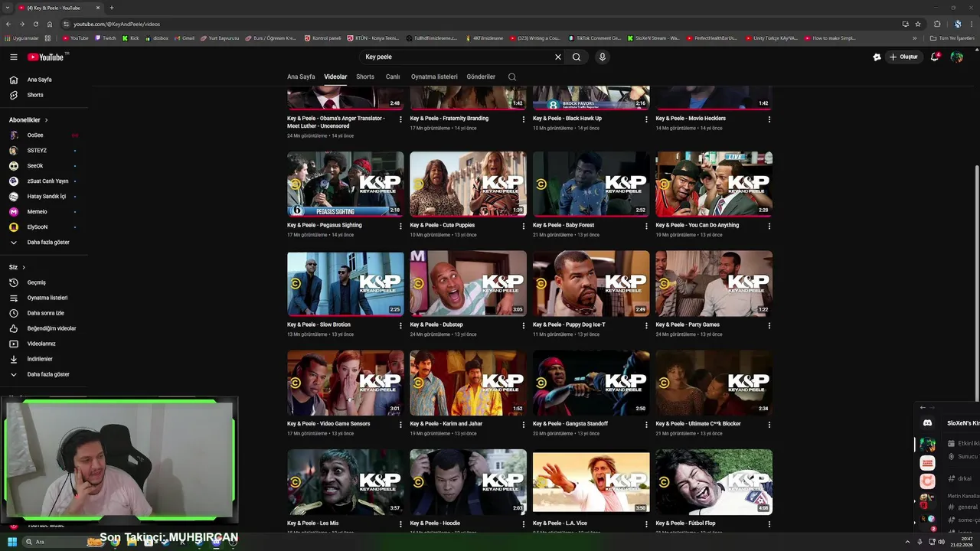Image resolution: width=980 pixels, height=551 pixels.
Task: Bookmark this page with star icon
Action: (x=918, y=24)
